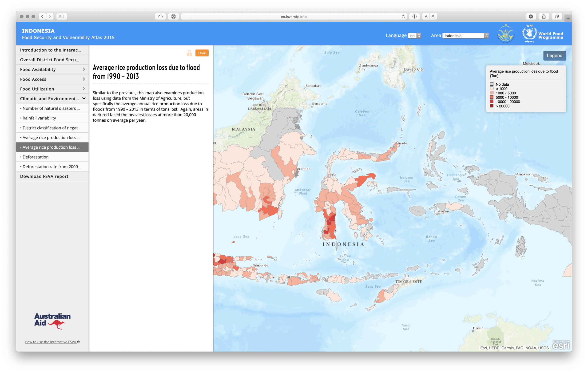This screenshot has height=373, width=588.
Task: Toggle the Safari sidebar panel icon
Action: pos(62,16)
